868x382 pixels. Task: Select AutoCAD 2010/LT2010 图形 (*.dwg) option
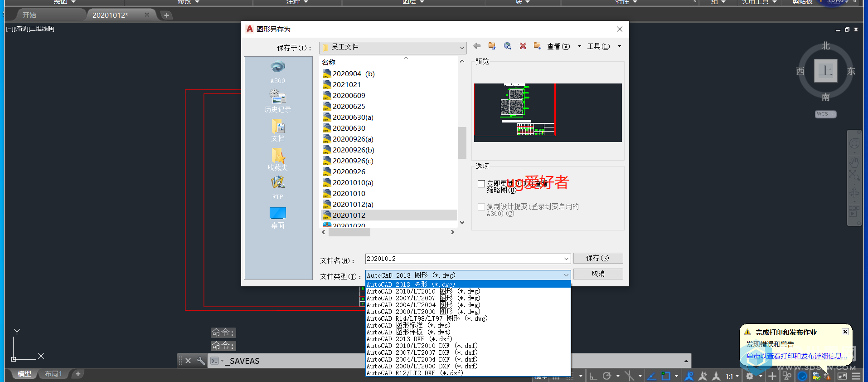pyautogui.click(x=468, y=291)
